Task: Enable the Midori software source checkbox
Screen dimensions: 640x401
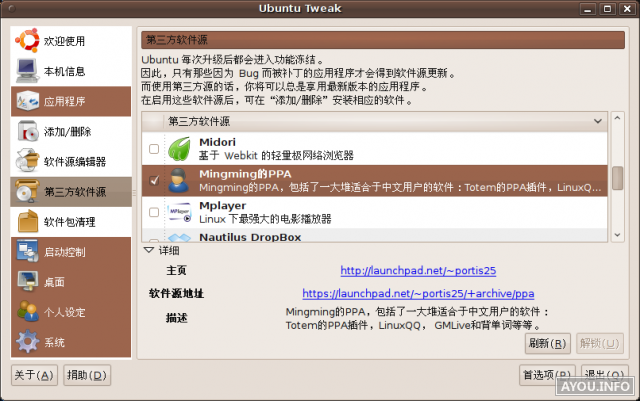Action: (154, 149)
